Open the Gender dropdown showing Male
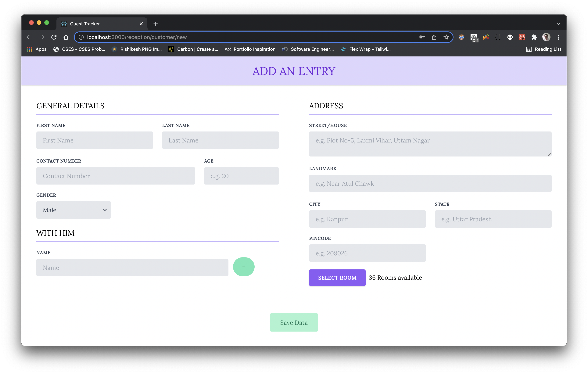Image resolution: width=588 pixels, height=374 pixels. 73,210
